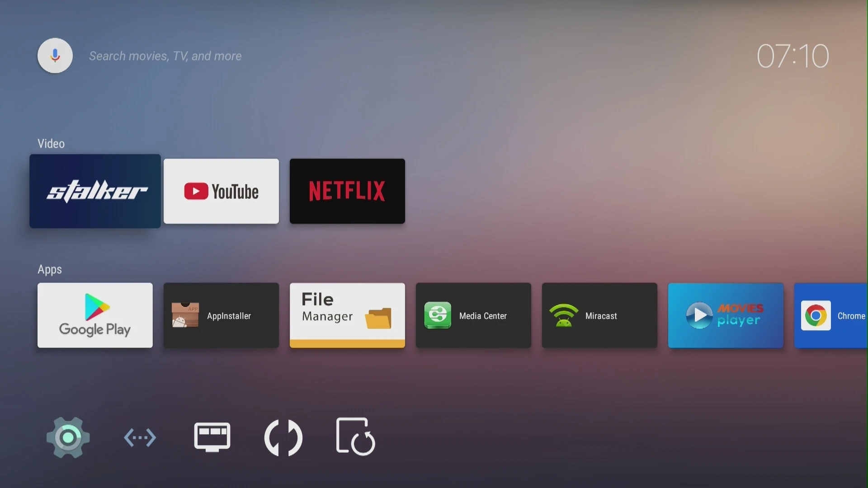
Task: Toggle the screen refresh icon
Action: click(355, 437)
